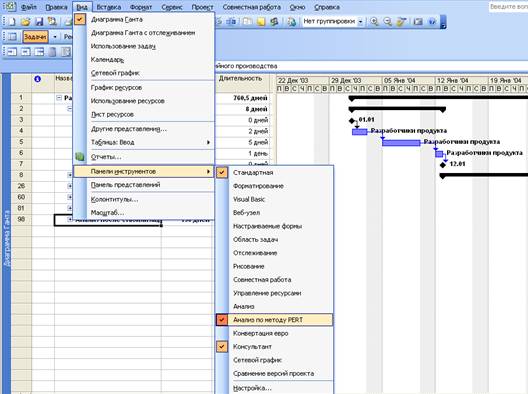This screenshot has height=394, width=528.
Task: Click the New document toolbar icon
Action: click(x=12, y=22)
